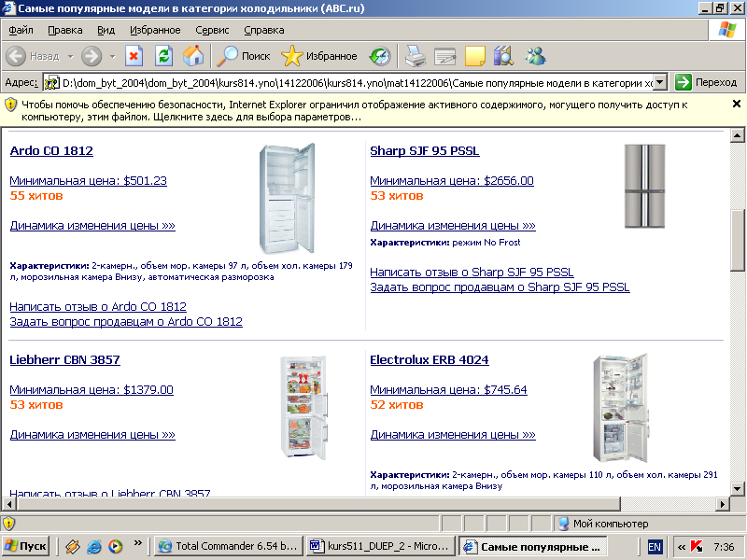
Task: Open the Избранное menu in menu bar
Action: (155, 30)
